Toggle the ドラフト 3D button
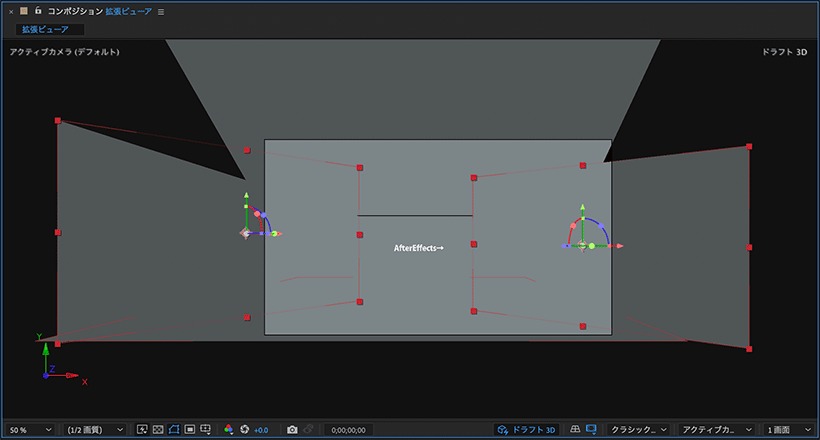Image resolution: width=820 pixels, height=440 pixels. click(x=526, y=430)
